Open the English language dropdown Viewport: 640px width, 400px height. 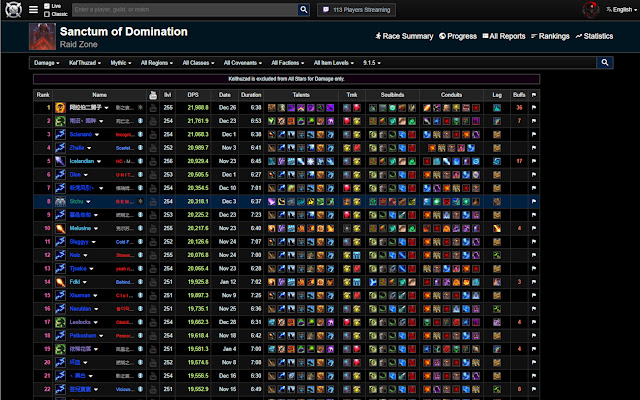622,10
